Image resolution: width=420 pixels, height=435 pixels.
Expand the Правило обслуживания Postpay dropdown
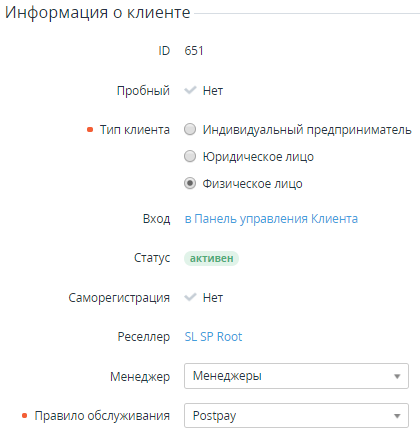click(x=296, y=416)
